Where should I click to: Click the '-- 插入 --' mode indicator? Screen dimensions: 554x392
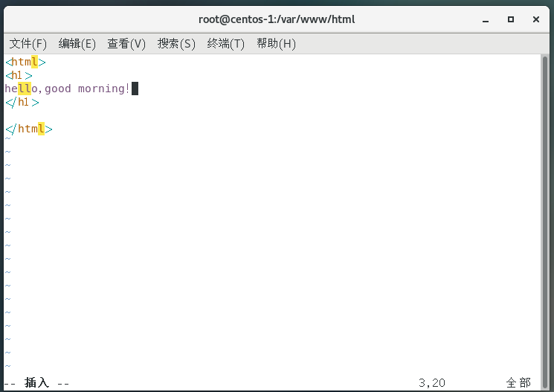[36, 383]
